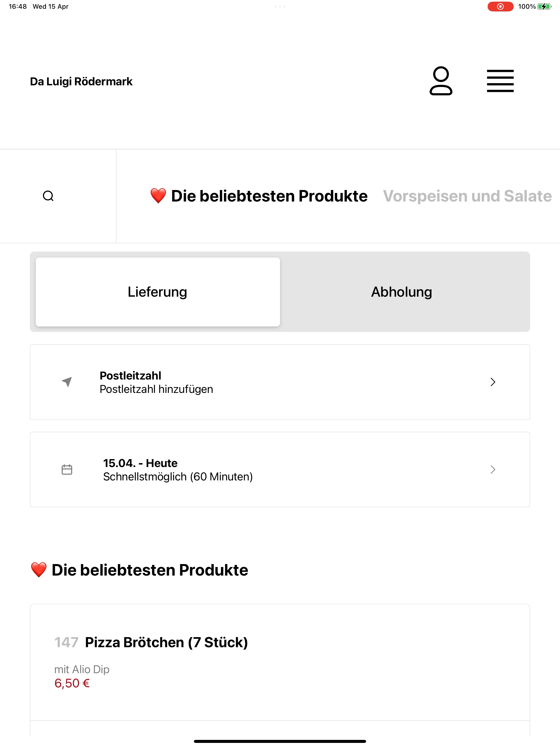The height and width of the screenshot is (747, 560).
Task: Tap the screen recording indicator in status bar
Action: pos(500,6)
